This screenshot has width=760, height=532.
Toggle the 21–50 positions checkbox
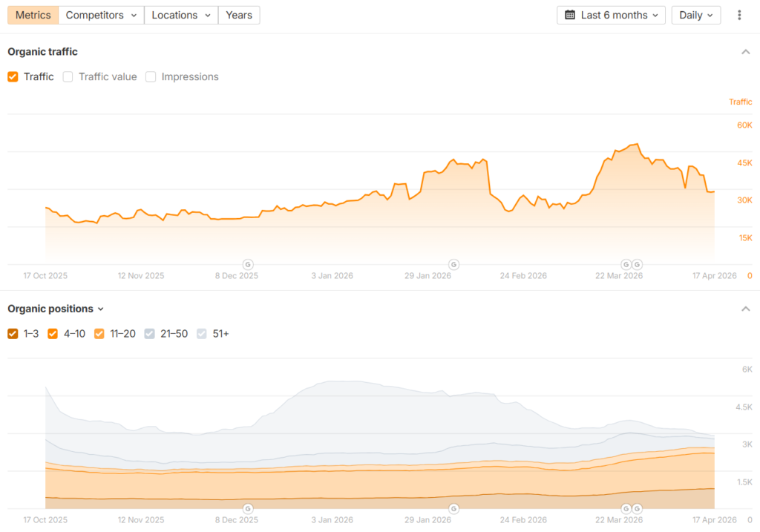(150, 334)
